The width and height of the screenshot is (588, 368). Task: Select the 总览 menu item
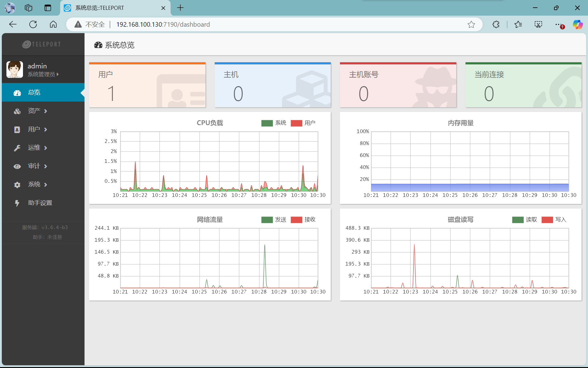click(34, 92)
